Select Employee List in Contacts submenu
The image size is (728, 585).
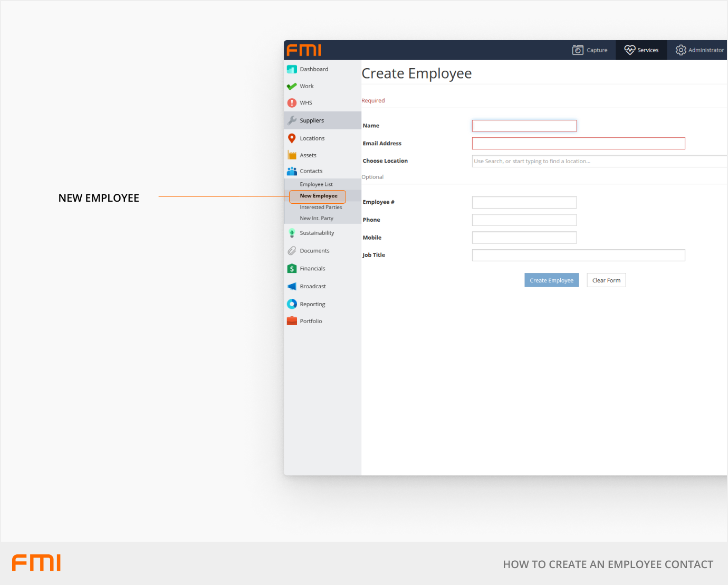[316, 184]
